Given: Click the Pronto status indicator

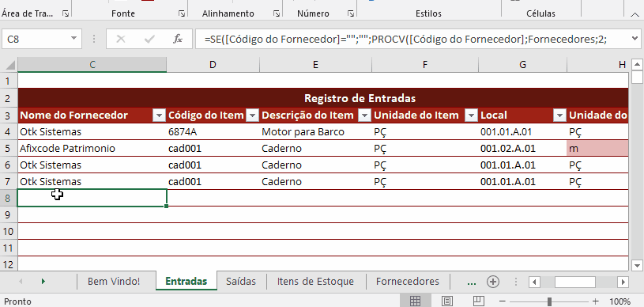Looking at the screenshot, I should tap(17, 301).
